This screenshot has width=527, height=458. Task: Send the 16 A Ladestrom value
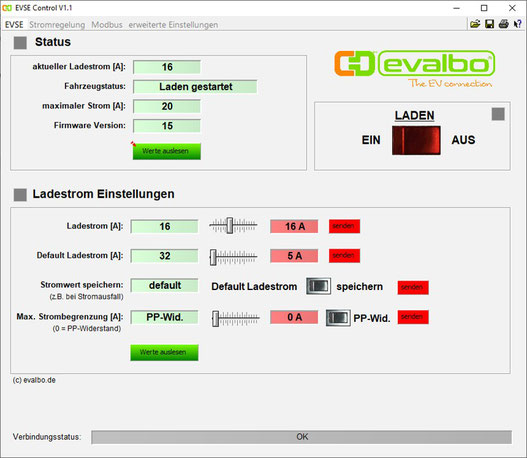[344, 226]
